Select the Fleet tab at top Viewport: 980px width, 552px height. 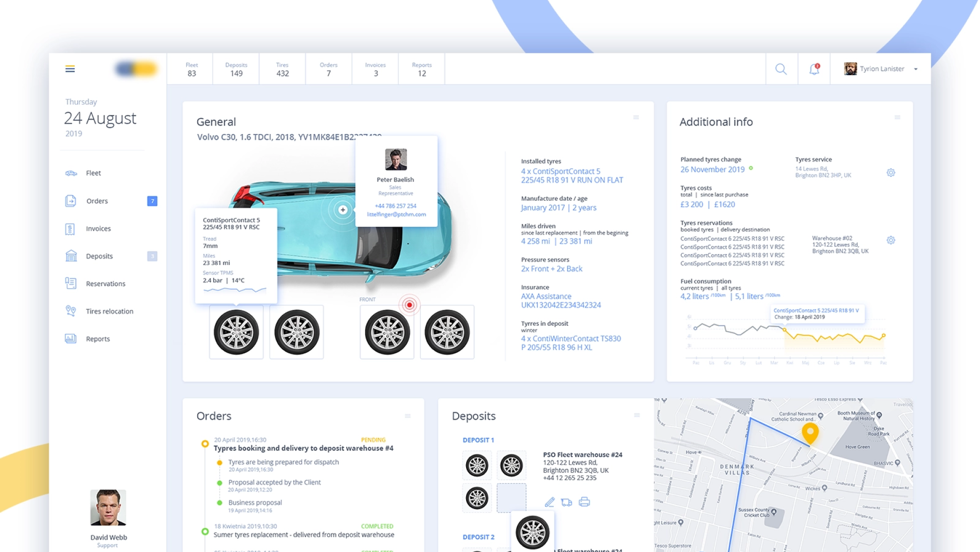pos(191,69)
